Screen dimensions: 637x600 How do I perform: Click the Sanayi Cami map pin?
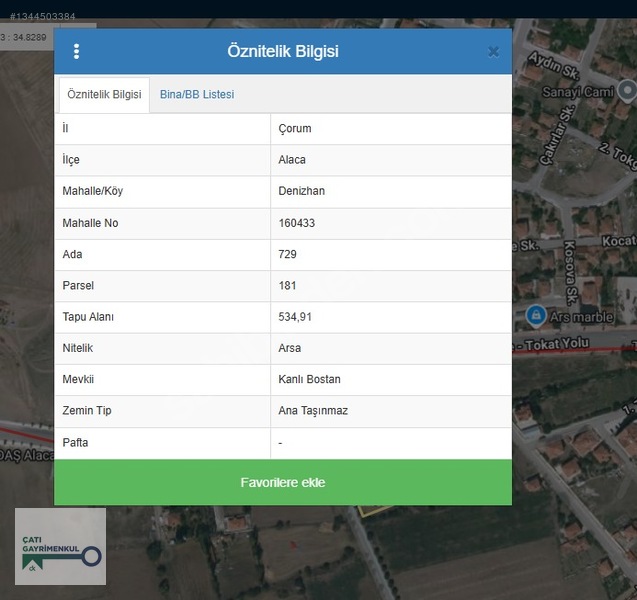(627, 90)
